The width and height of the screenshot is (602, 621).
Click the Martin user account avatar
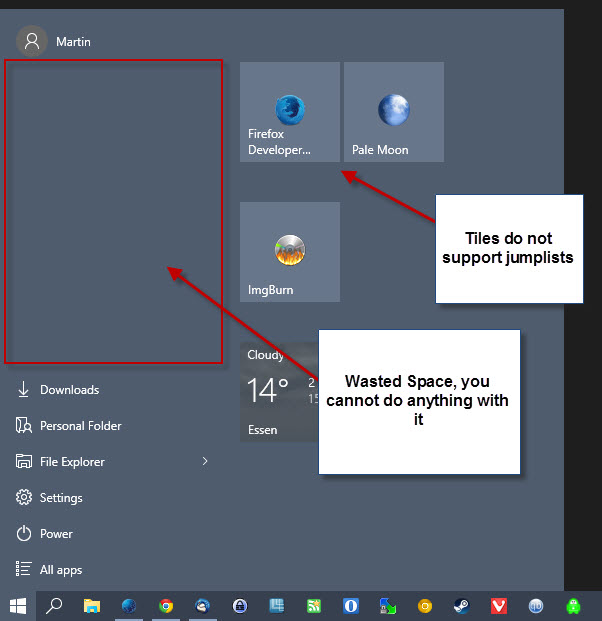click(32, 41)
